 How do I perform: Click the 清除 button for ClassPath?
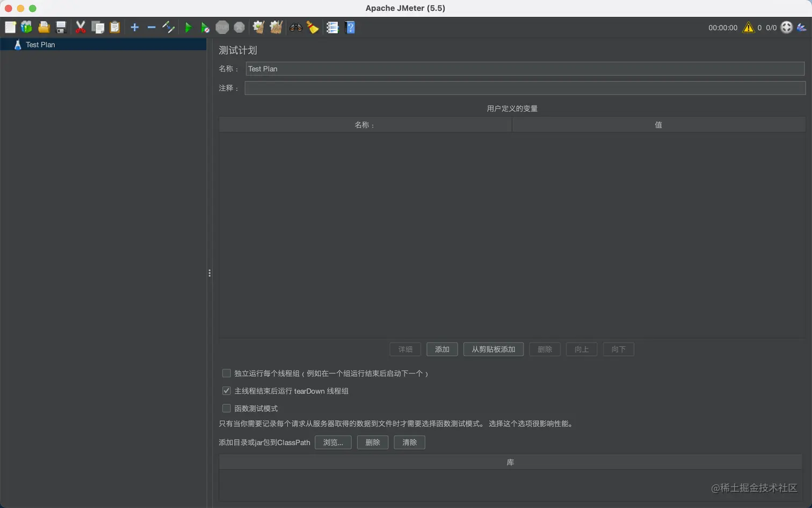click(x=410, y=442)
